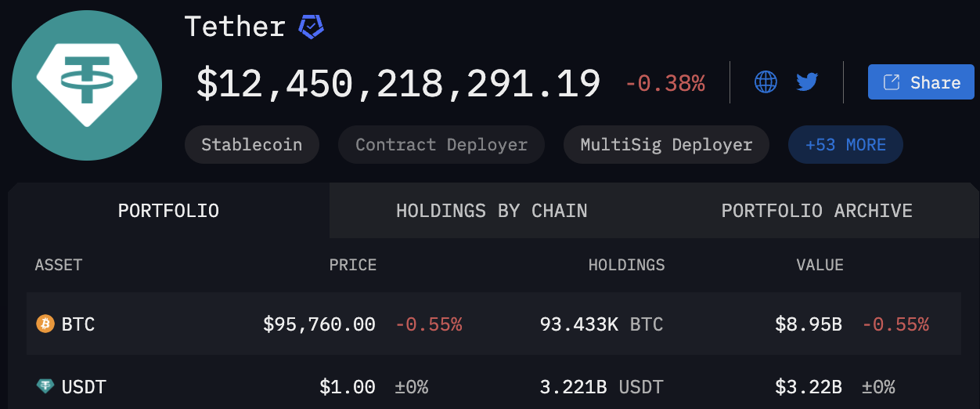This screenshot has width=980, height=409.
Task: Switch to Holdings By Chain tab
Action: pyautogui.click(x=492, y=211)
